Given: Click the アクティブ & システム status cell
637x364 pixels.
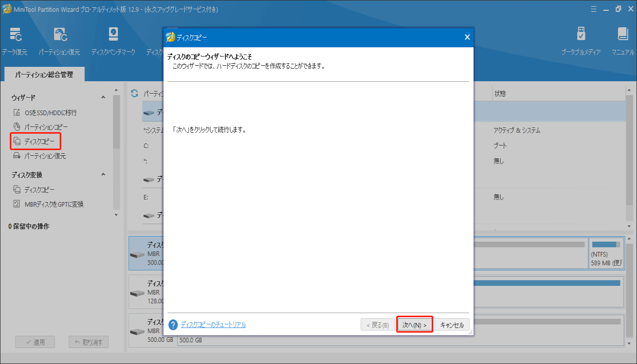Looking at the screenshot, I should coord(517,131).
